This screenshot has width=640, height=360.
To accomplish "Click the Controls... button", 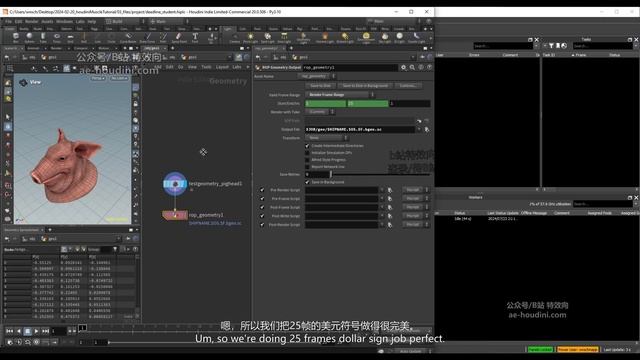I will pos(408,86).
